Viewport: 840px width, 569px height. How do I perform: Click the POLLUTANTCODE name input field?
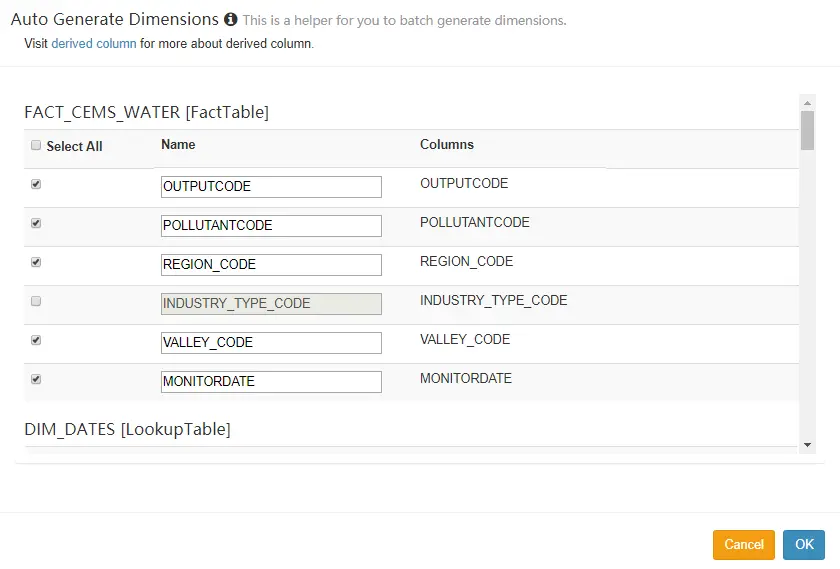coord(271,226)
